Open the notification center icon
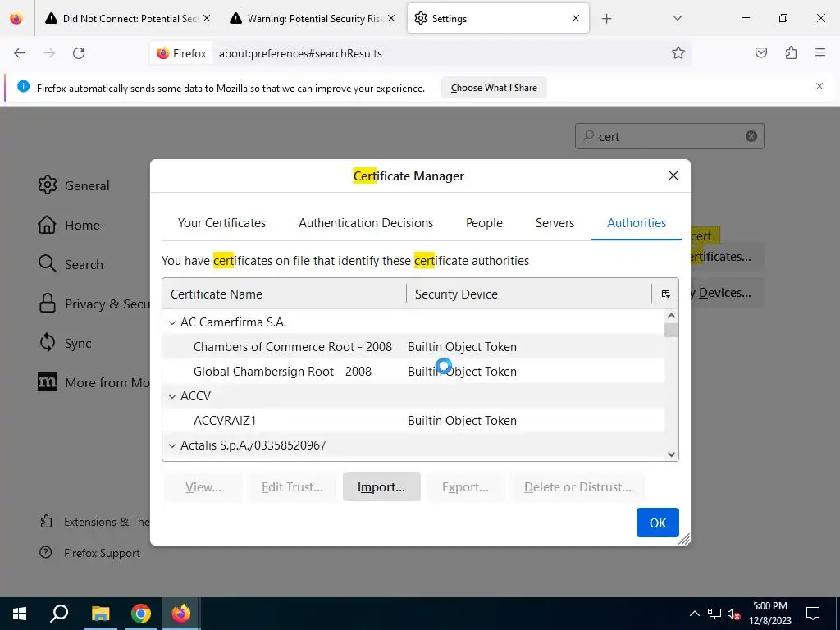Image resolution: width=840 pixels, height=630 pixels. (813, 614)
